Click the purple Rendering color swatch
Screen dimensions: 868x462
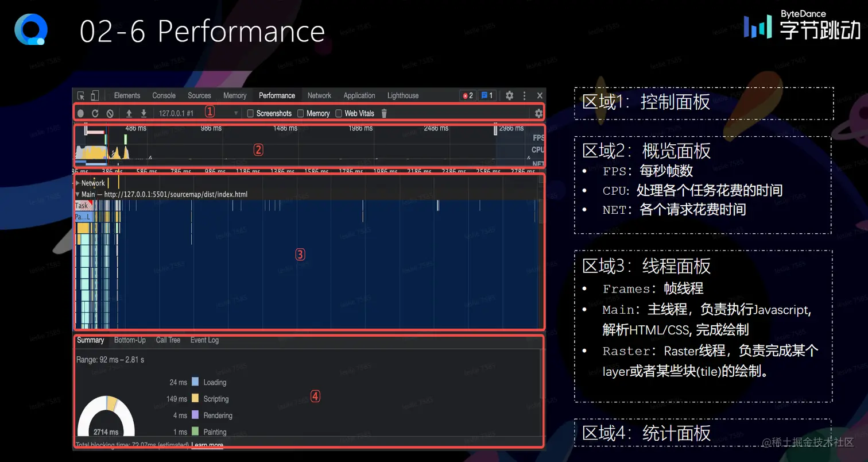point(195,415)
